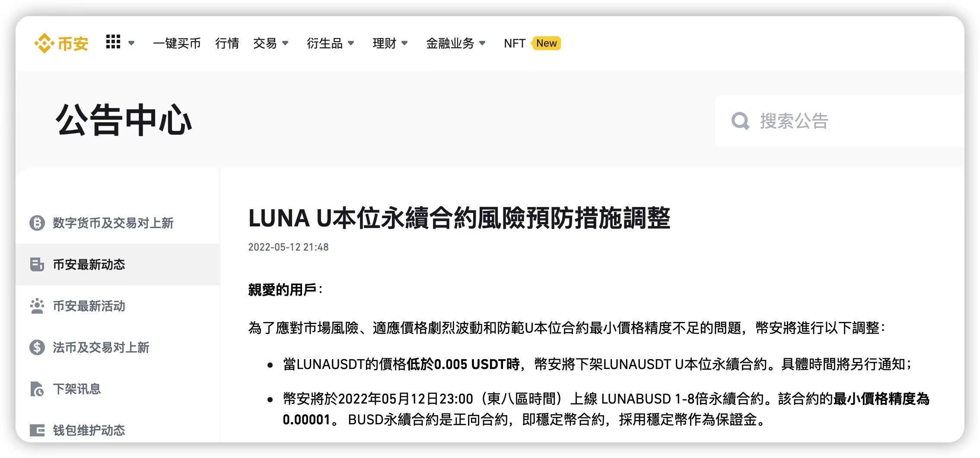
Task: Click the 公告中心 page heading
Action: click(x=124, y=120)
